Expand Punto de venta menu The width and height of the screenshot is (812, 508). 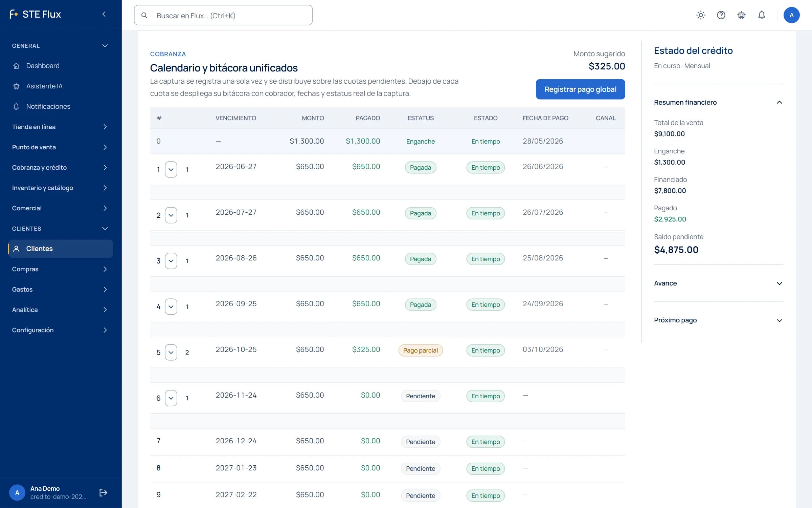click(x=61, y=147)
